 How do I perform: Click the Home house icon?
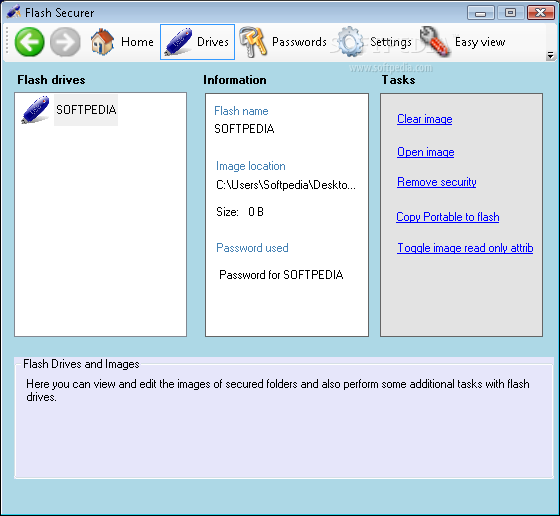102,42
